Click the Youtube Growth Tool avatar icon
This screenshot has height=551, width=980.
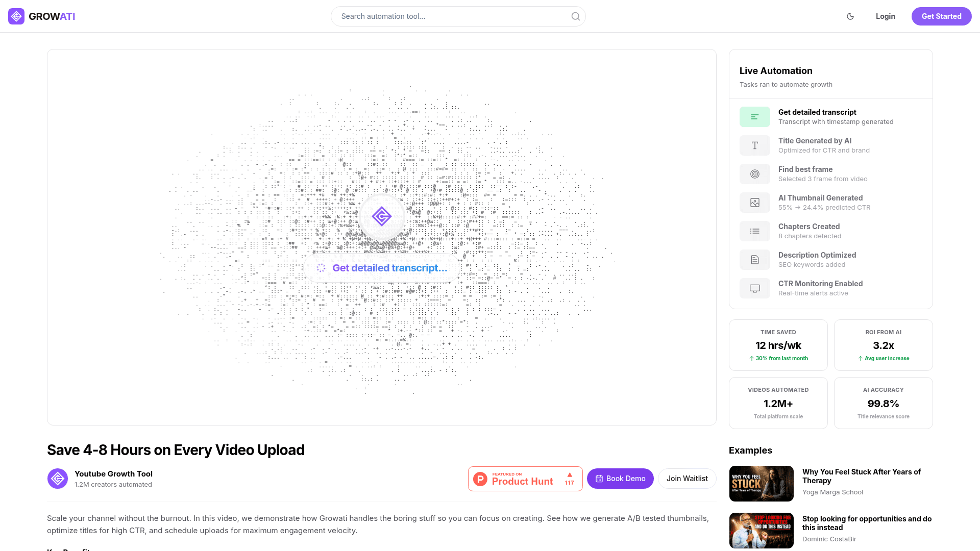coord(58,479)
